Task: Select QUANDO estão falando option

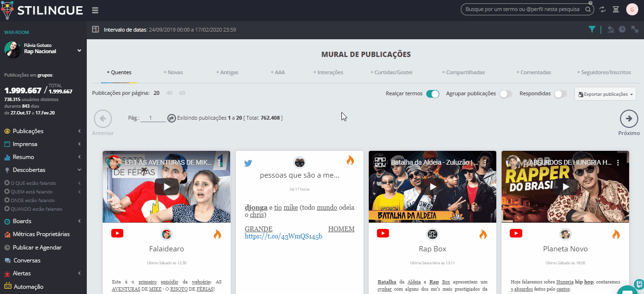Action: pos(33,209)
